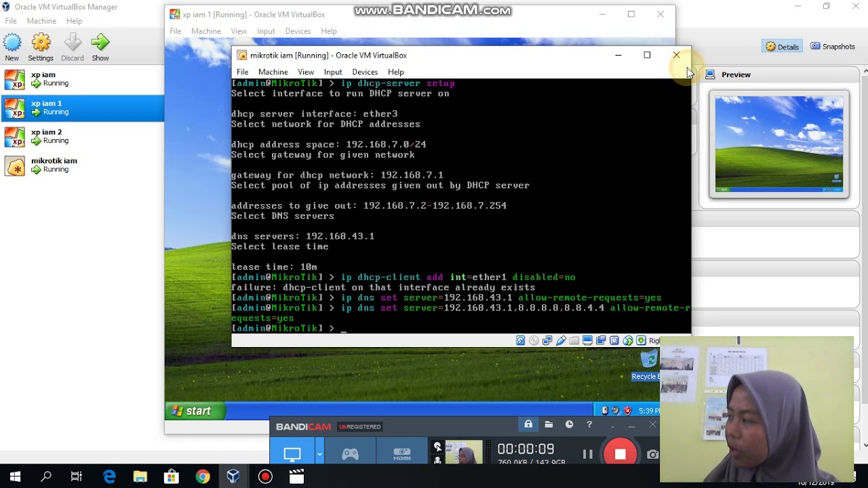Open Input menu in mikrotik iam window

tap(333, 72)
